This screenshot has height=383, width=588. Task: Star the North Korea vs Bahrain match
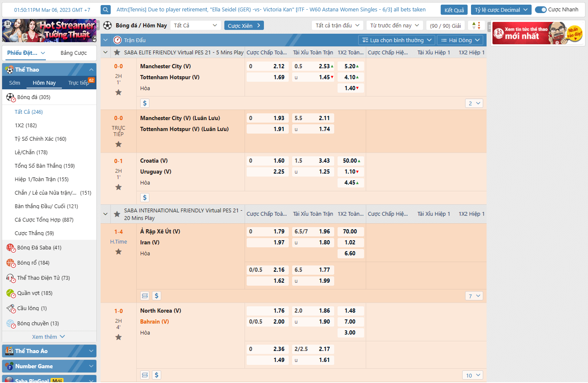[x=119, y=337]
